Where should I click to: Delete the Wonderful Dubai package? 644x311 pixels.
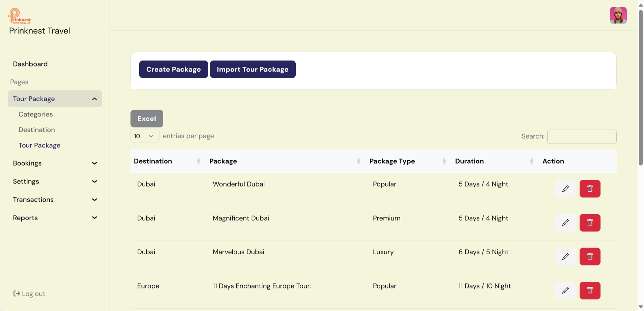click(x=590, y=189)
